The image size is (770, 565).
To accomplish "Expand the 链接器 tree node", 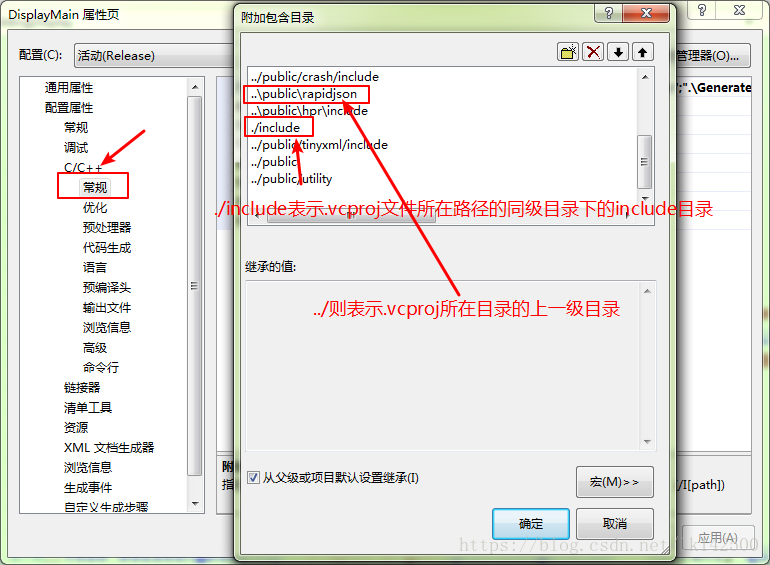I will [82, 387].
